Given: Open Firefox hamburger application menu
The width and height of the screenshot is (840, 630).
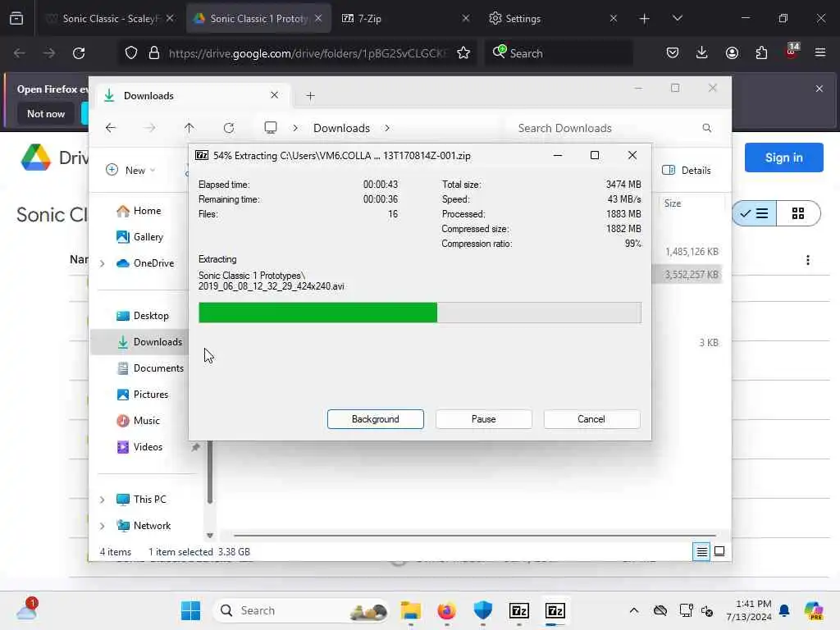Looking at the screenshot, I should pyautogui.click(x=819, y=53).
